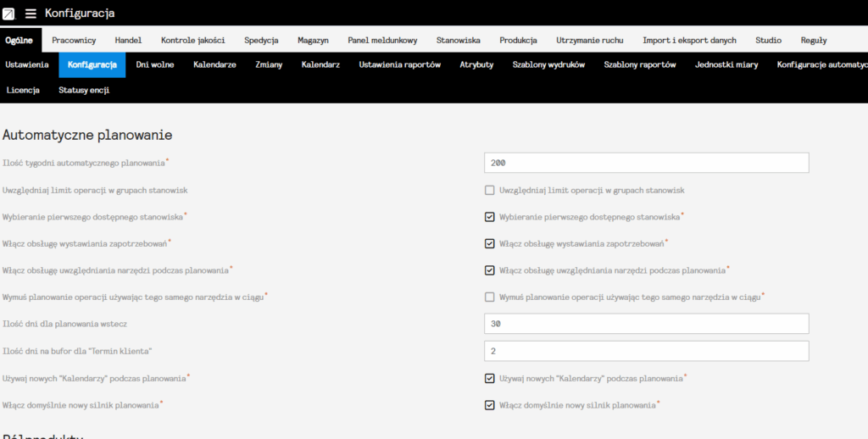Enable 'Wymuś planowanie operacji' checkbox
868x439 pixels.
tap(489, 297)
